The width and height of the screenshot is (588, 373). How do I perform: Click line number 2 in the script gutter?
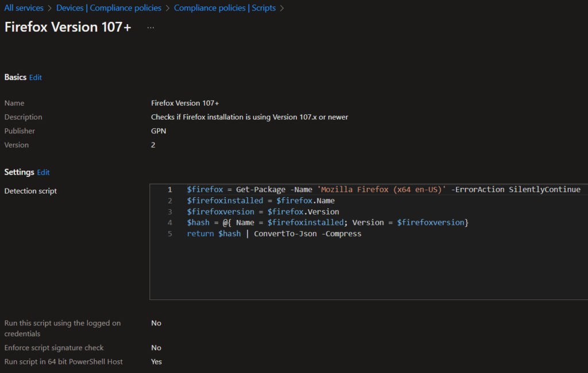coord(169,201)
